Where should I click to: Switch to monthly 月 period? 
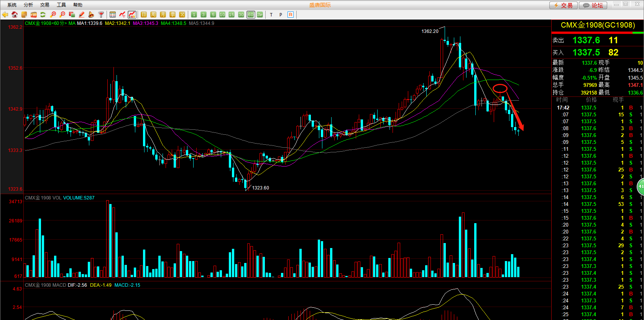pos(163,15)
